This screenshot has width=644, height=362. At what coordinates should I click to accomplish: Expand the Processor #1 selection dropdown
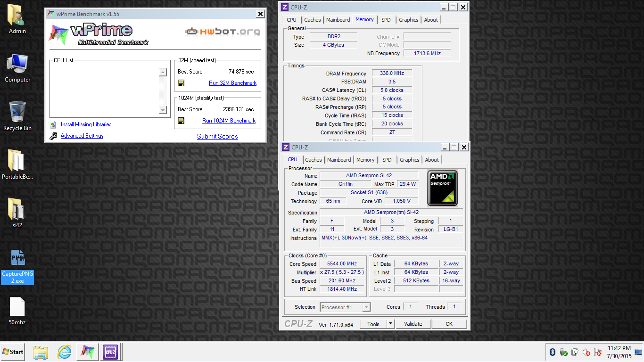[x=366, y=307]
